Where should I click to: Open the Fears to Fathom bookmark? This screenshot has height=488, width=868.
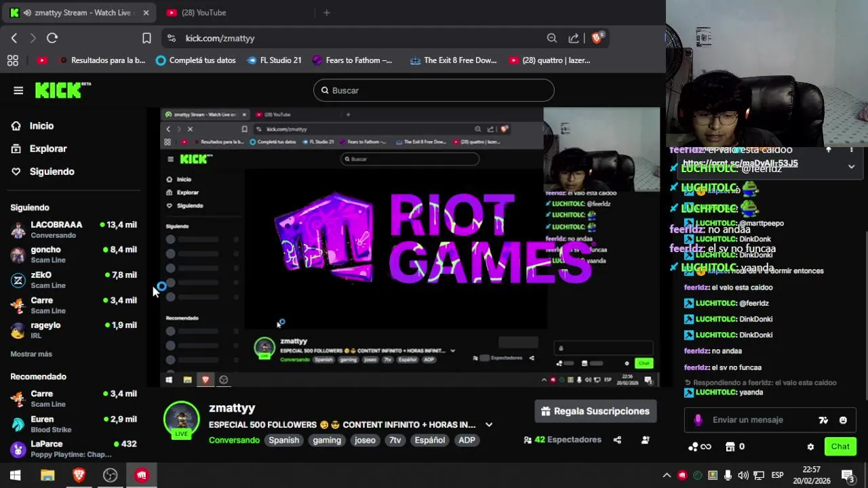352,60
